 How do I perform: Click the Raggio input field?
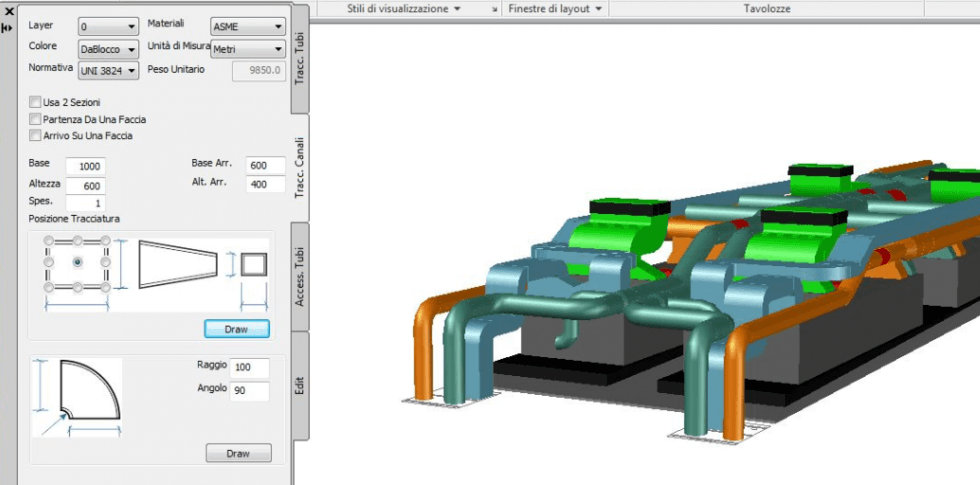pyautogui.click(x=250, y=368)
